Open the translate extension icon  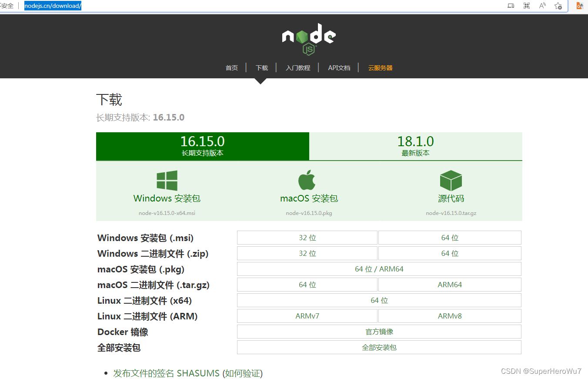coord(580,6)
